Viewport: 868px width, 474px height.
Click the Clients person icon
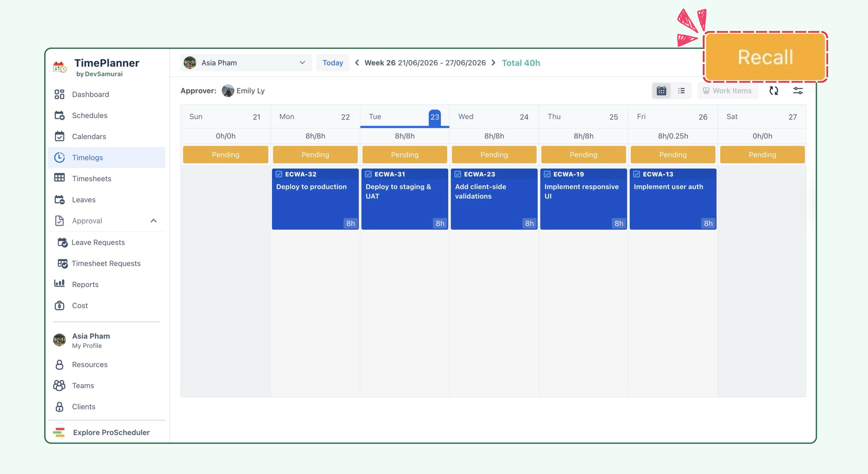tap(59, 407)
